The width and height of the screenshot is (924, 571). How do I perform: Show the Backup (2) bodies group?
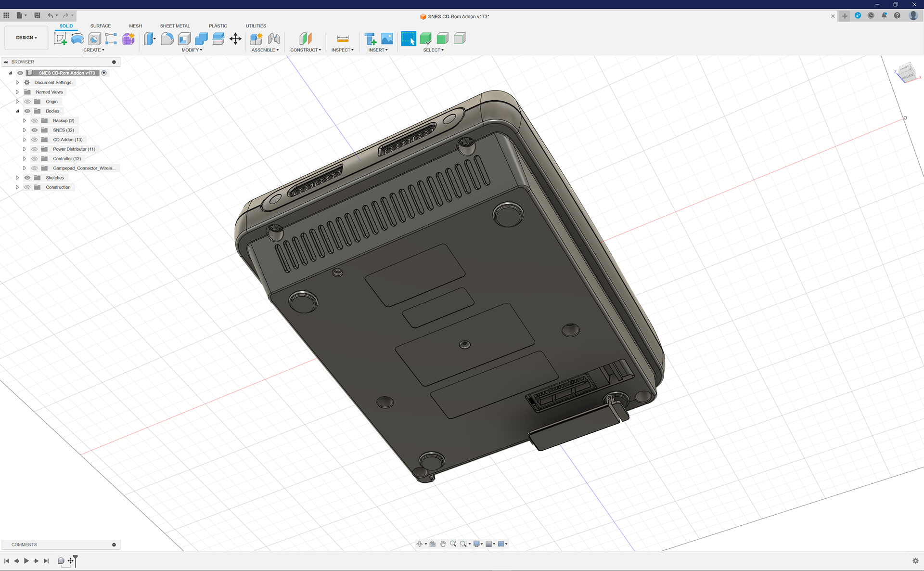tap(35, 121)
